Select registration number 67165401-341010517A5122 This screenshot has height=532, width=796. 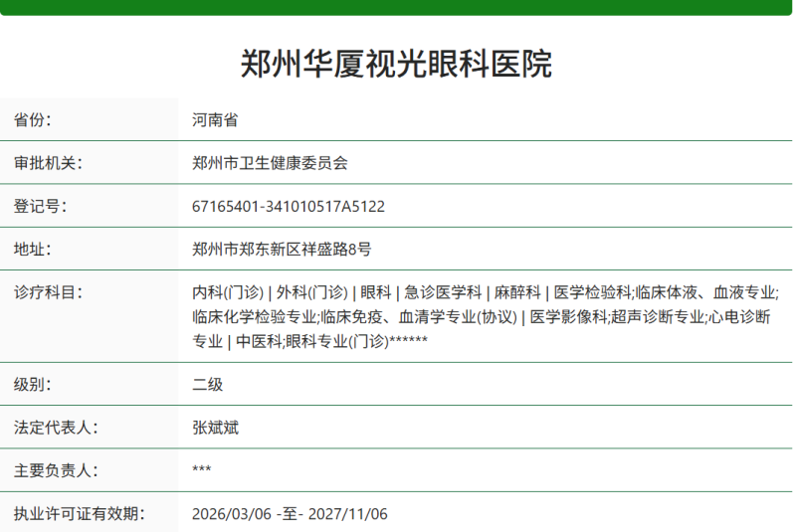[x=289, y=207]
